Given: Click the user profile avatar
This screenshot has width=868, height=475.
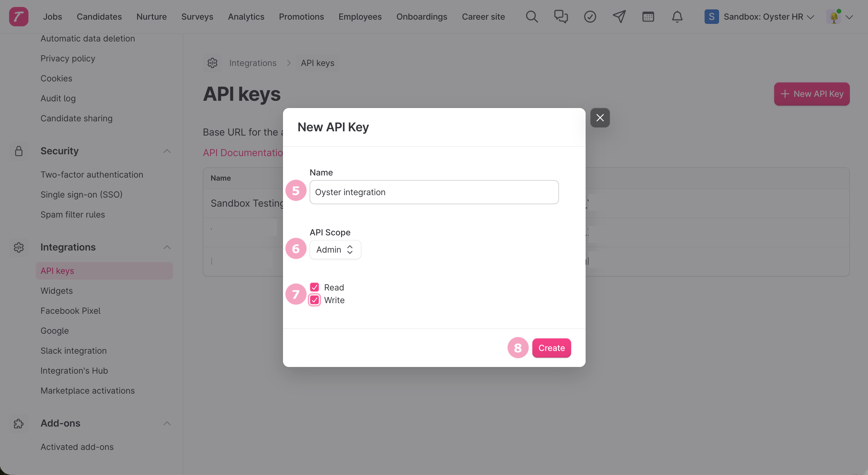Looking at the screenshot, I should pos(833,17).
